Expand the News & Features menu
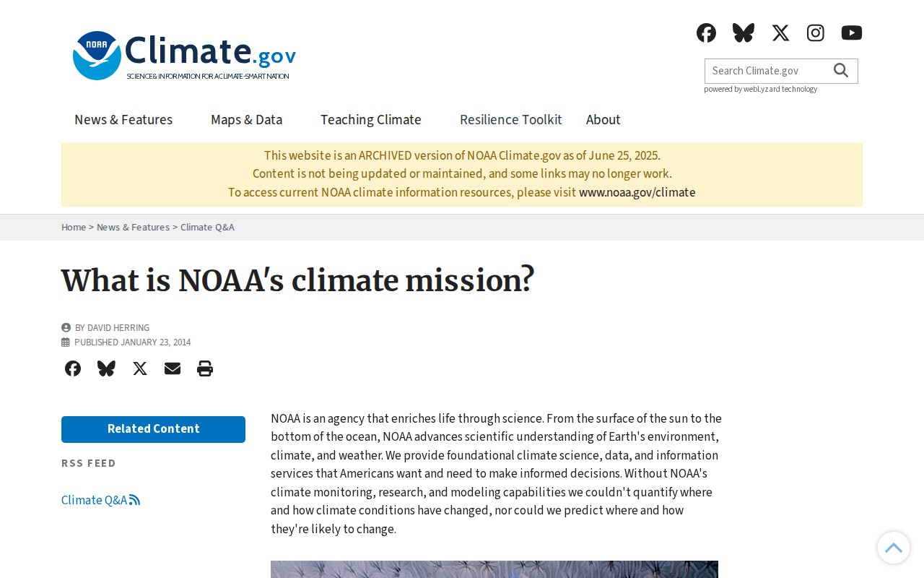The width and height of the screenshot is (924, 578). pyautogui.click(x=123, y=120)
